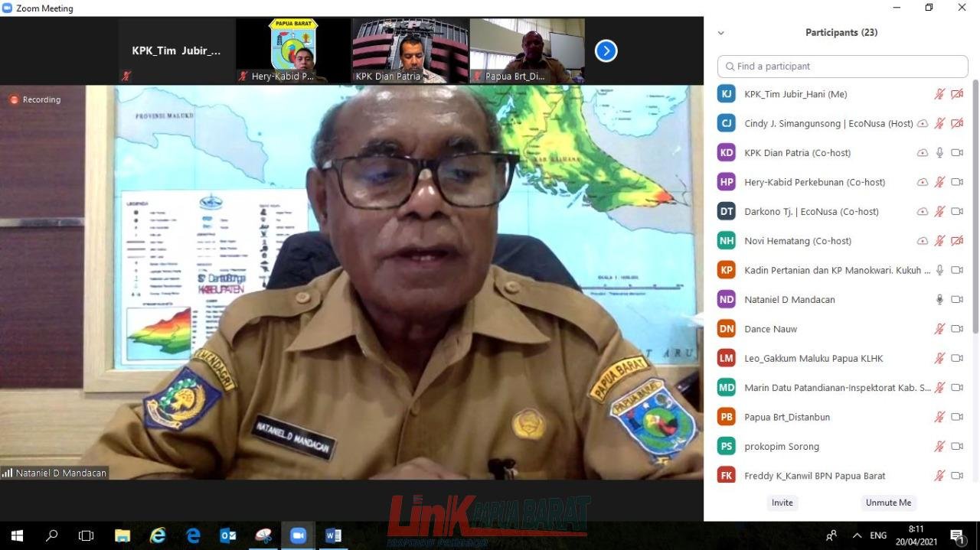
Task: Expand the system tray hidden icons arrow
Action: 857,535
